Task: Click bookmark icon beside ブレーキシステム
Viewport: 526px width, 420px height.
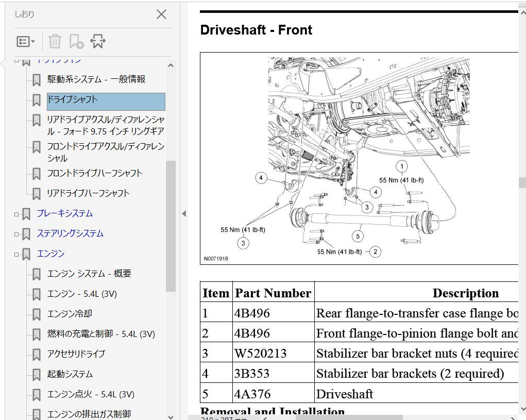Action: pos(26,214)
